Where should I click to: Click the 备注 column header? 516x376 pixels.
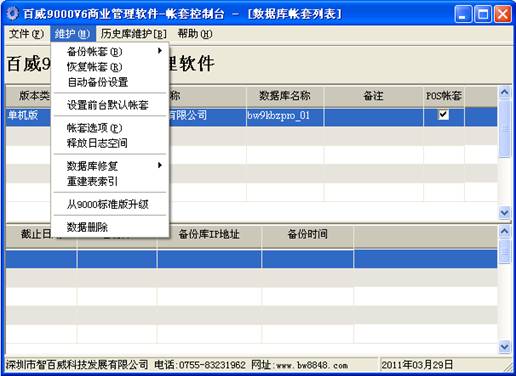[x=373, y=96]
